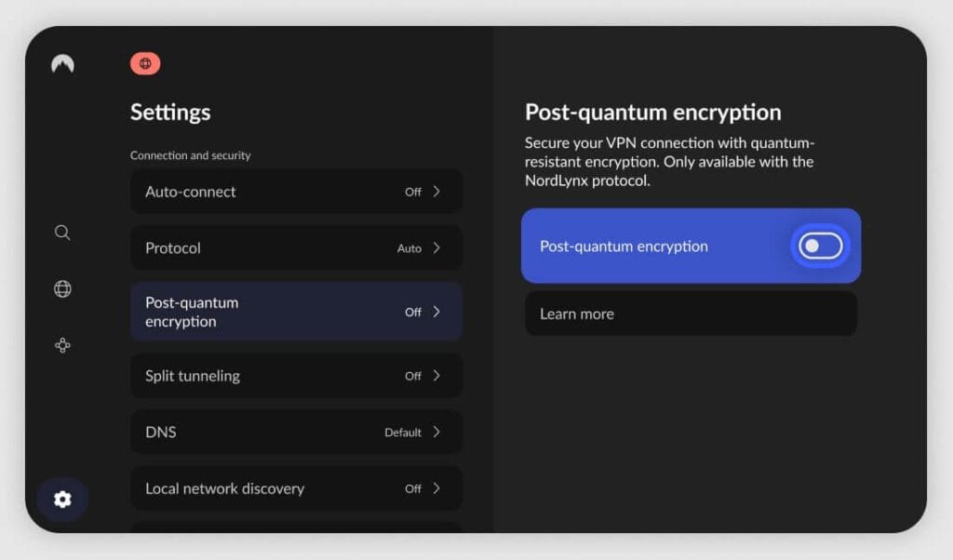Select the search magnifier in sidebar
Viewport: 953px width, 560px height.
(x=61, y=233)
